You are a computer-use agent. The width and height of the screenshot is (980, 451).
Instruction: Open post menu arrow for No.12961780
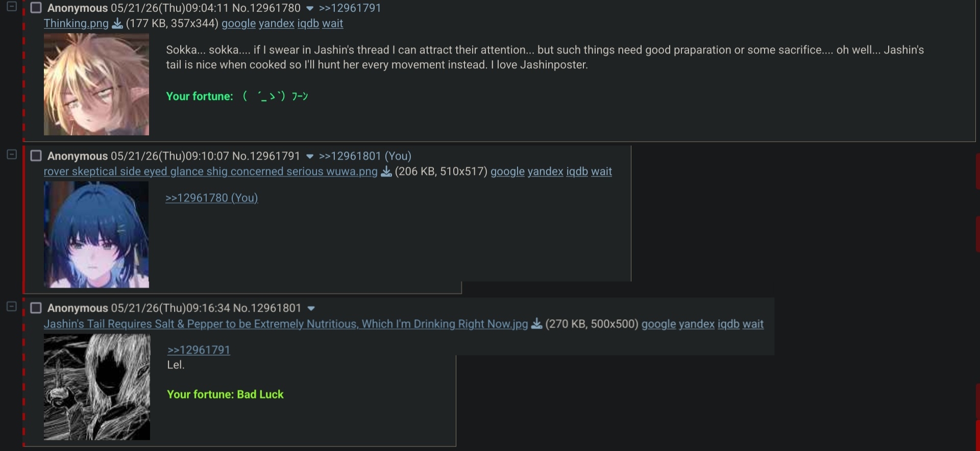coord(309,9)
